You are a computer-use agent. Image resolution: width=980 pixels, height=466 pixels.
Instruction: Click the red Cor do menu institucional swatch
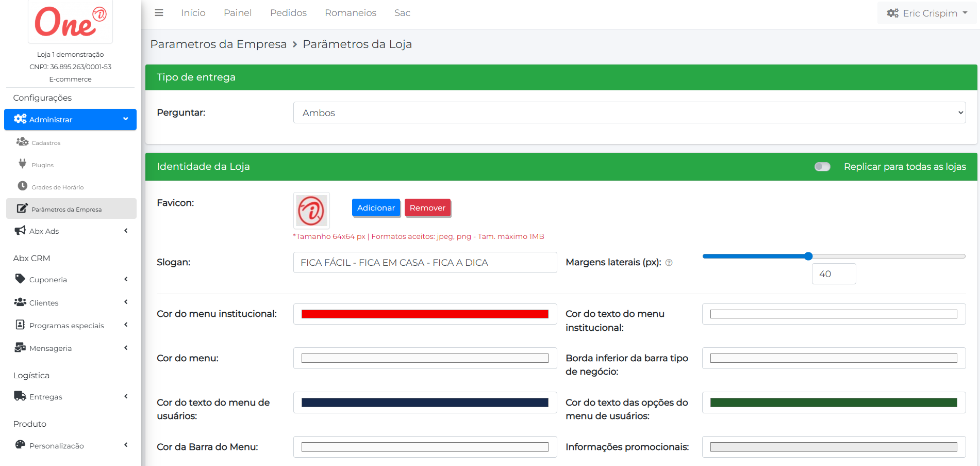[425, 314]
